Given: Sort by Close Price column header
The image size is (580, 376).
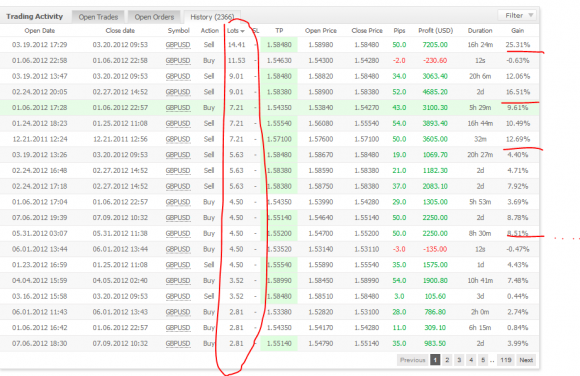Looking at the screenshot, I should coord(367,31).
